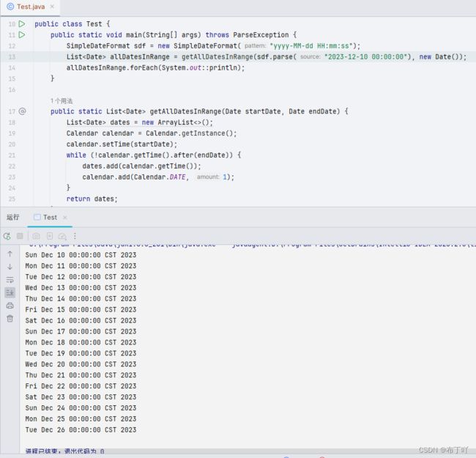Close the Test.java editor tab

52,6
